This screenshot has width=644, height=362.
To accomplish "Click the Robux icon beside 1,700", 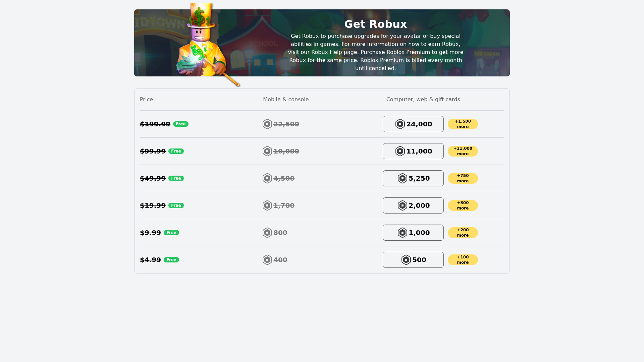I will pyautogui.click(x=267, y=205).
